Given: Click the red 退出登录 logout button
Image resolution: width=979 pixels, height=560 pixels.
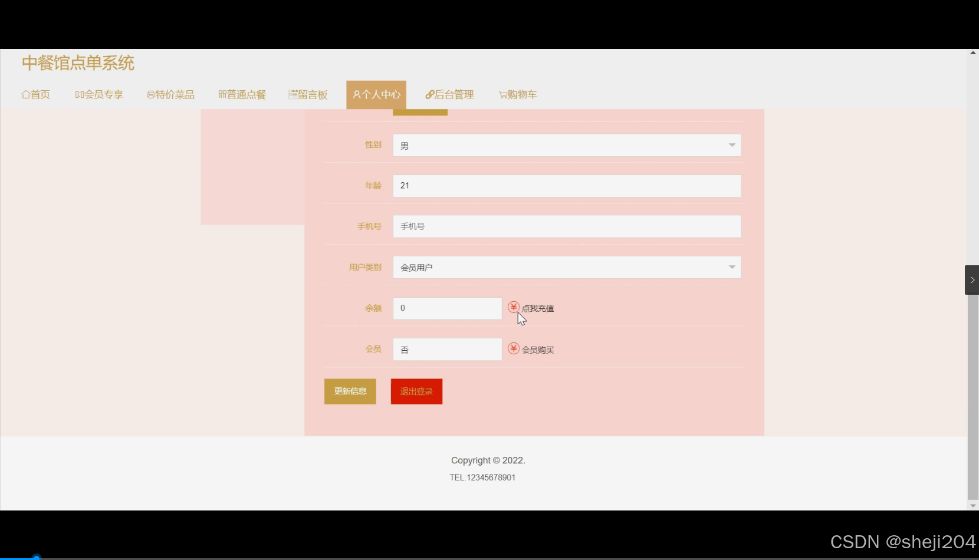Looking at the screenshot, I should pos(416,391).
